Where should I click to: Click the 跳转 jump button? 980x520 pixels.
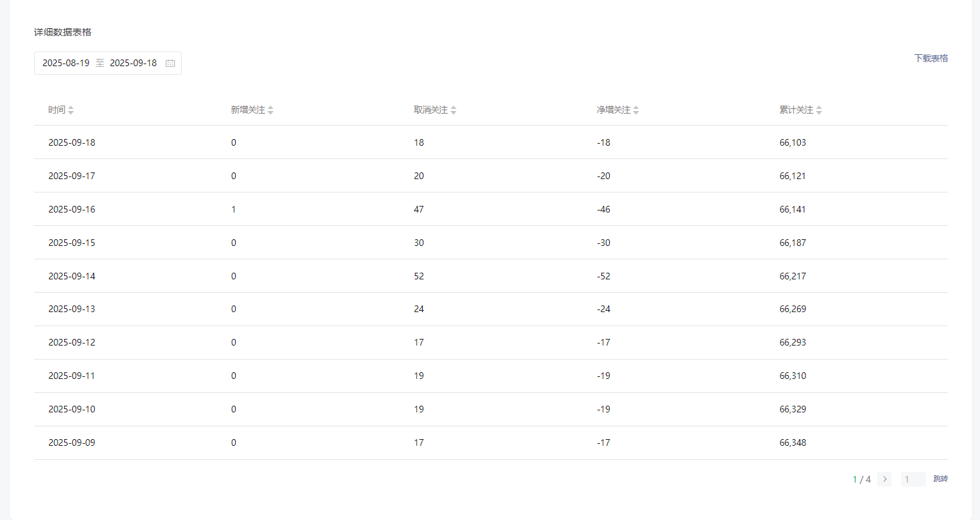pos(941,479)
